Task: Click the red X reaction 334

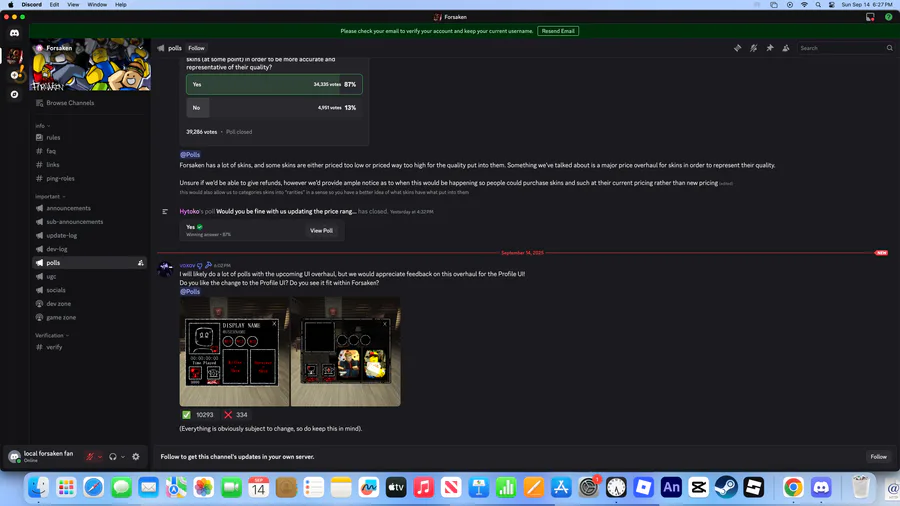Action: [236, 414]
